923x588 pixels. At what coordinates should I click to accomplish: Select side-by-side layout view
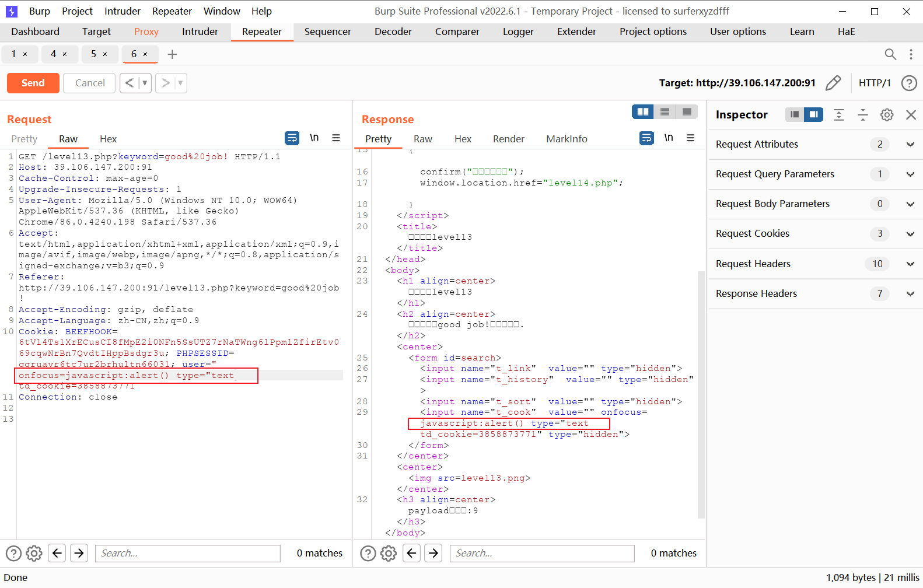click(x=643, y=112)
